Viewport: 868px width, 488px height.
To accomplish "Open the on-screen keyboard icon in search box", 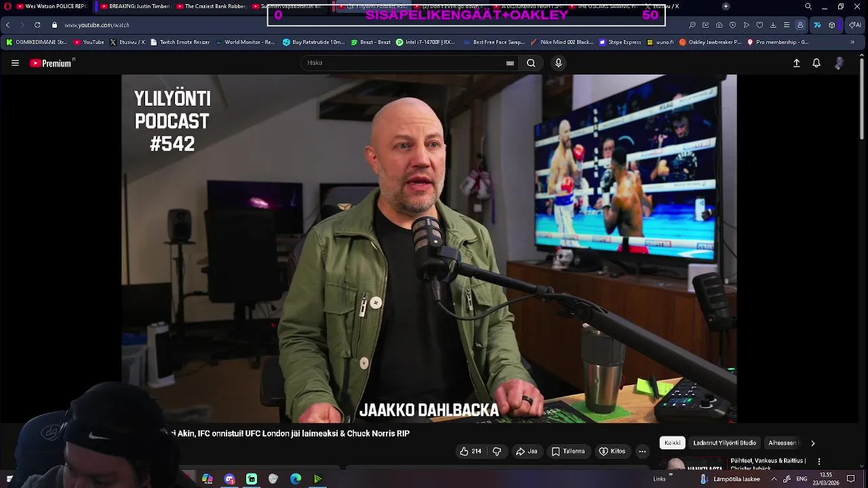I will tap(510, 63).
